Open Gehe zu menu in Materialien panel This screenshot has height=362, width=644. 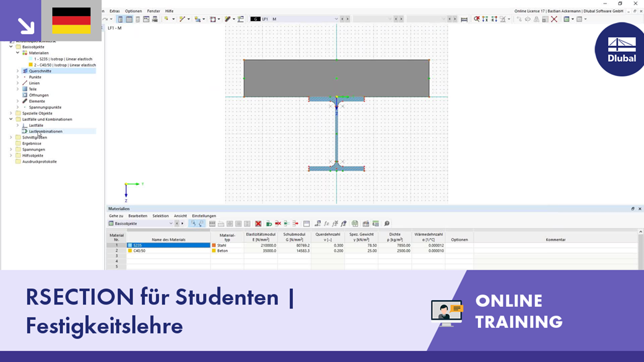pyautogui.click(x=116, y=216)
